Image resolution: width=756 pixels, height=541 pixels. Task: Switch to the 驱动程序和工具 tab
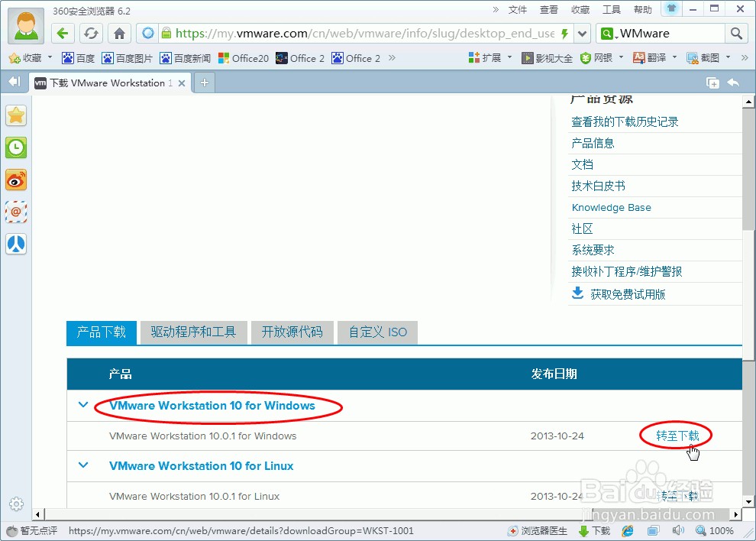pyautogui.click(x=193, y=332)
